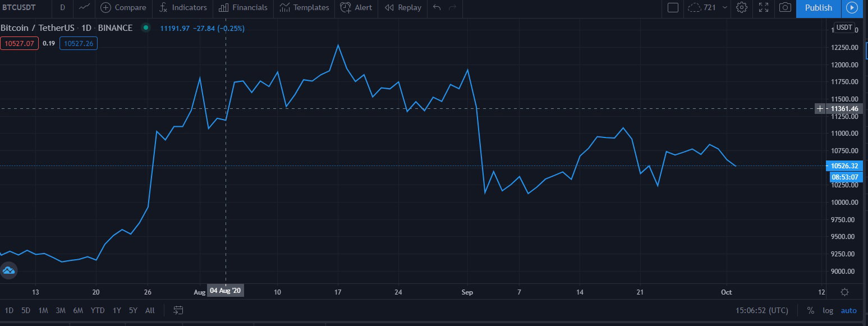Open the Financials menu
Image resolution: width=868 pixels, height=326 pixels.
click(x=243, y=7)
